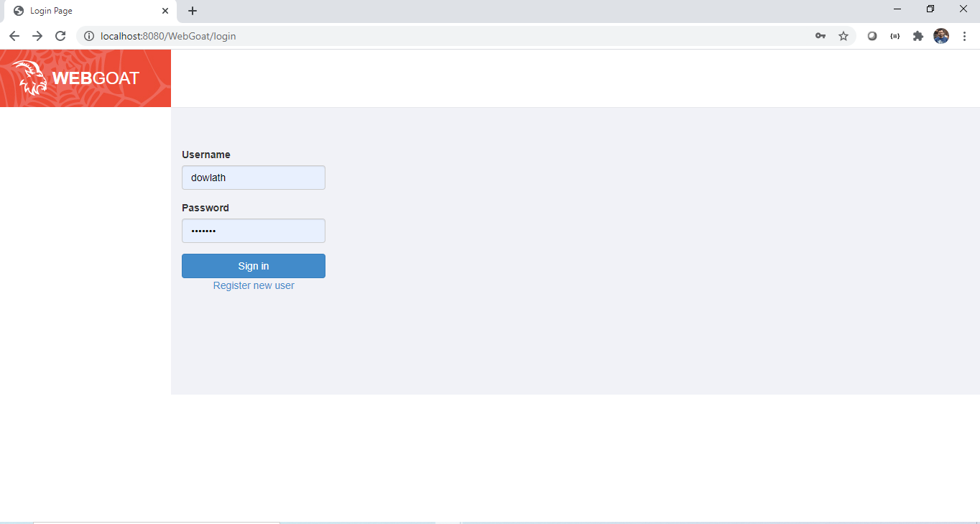
Task: Open a new browser tab
Action: (192, 11)
